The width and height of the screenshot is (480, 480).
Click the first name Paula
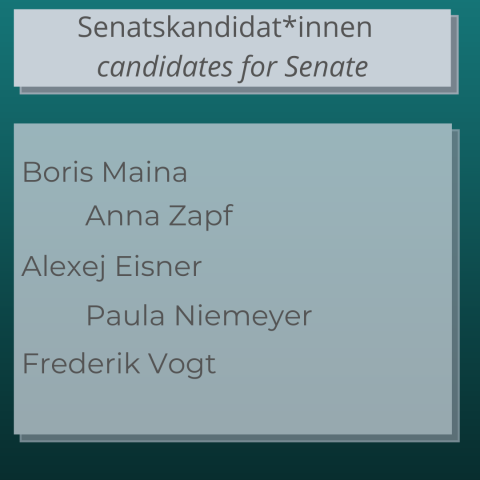[x=125, y=316]
